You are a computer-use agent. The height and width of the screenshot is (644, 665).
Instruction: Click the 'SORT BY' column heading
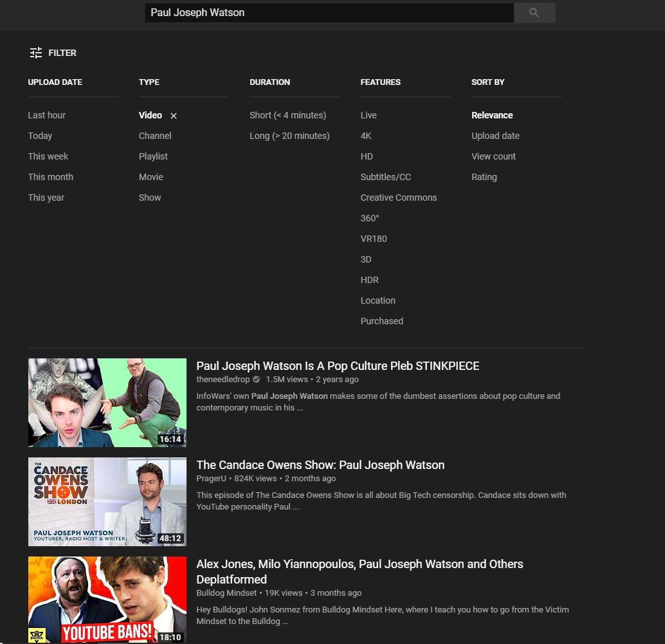487,82
